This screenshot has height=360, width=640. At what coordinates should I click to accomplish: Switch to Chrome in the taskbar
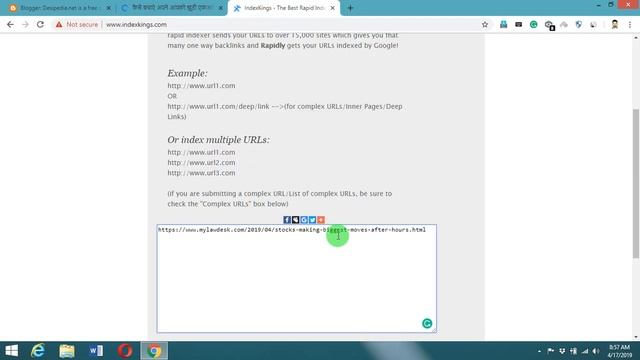point(154,351)
